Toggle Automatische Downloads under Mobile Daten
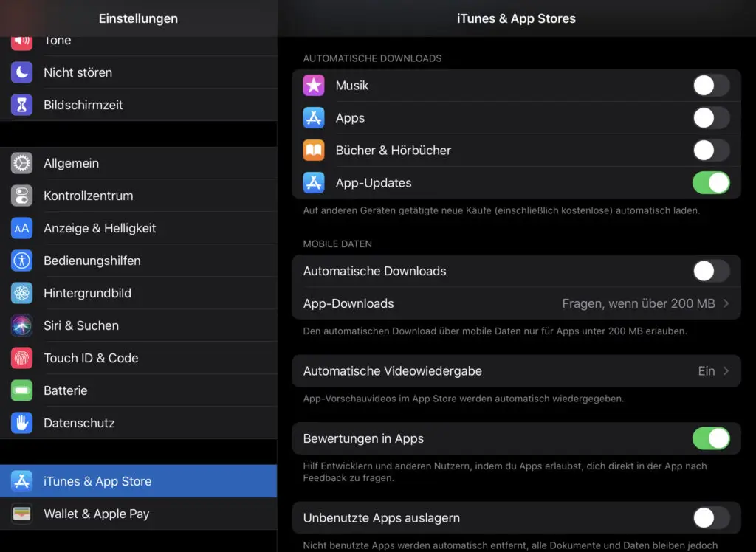Image resolution: width=756 pixels, height=552 pixels. click(x=710, y=271)
